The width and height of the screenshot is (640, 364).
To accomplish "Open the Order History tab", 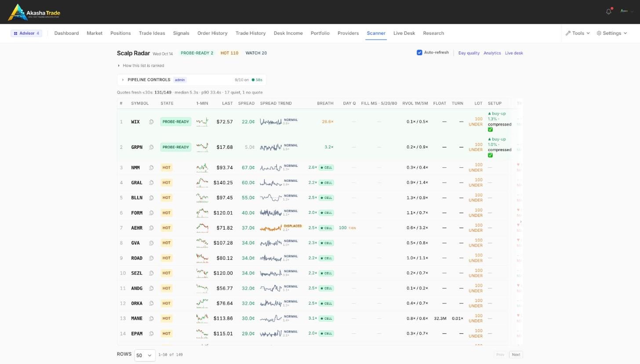I will coord(212,33).
